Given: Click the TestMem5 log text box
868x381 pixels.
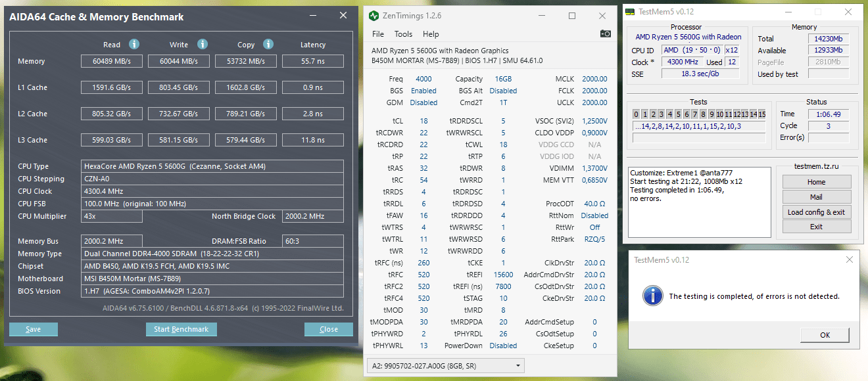Looking at the screenshot, I should click(699, 202).
